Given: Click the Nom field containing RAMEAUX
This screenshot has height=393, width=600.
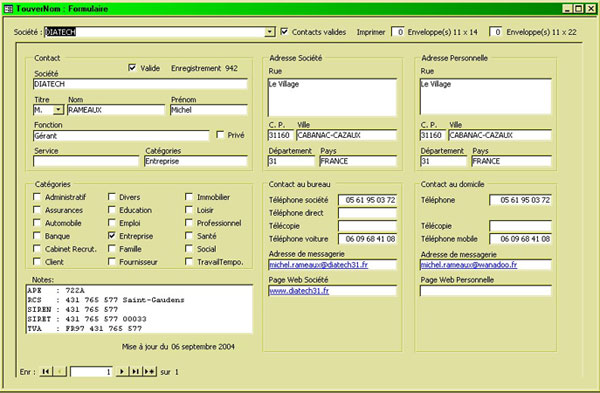Looking at the screenshot, I should coord(116,110).
